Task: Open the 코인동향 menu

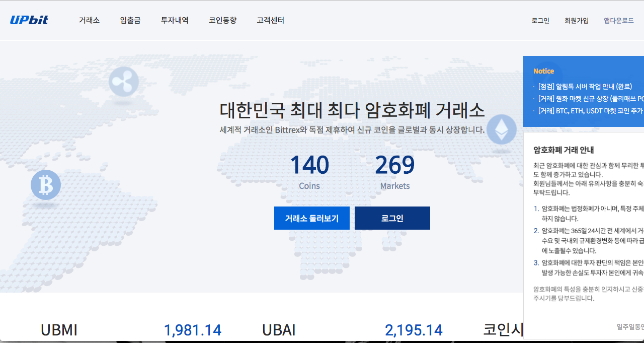Action: tap(222, 21)
